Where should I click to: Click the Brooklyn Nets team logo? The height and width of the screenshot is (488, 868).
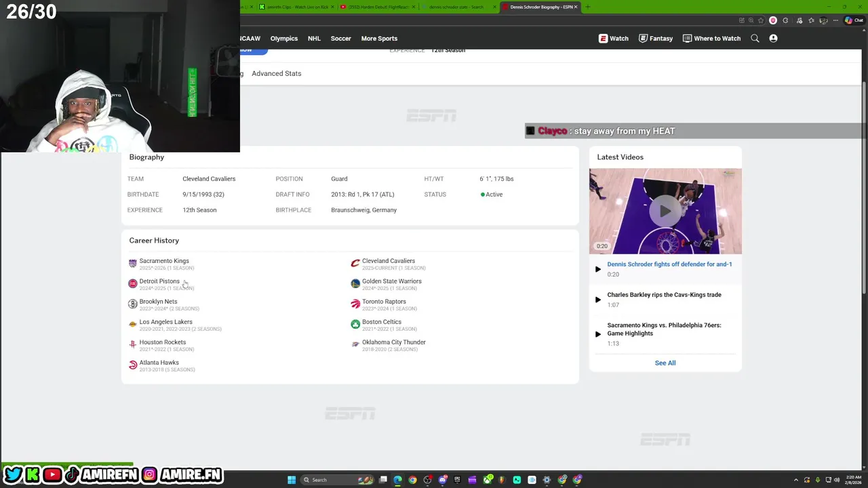tap(133, 304)
